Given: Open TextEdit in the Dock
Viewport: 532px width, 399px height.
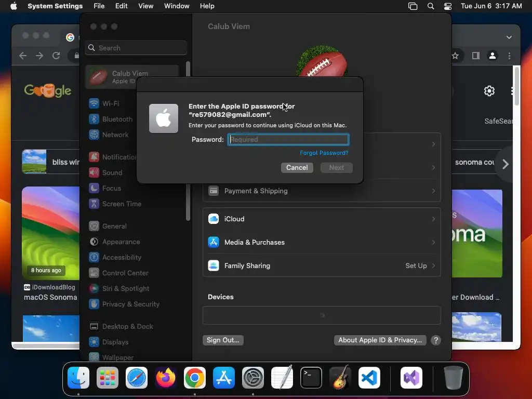Looking at the screenshot, I should tap(282, 378).
